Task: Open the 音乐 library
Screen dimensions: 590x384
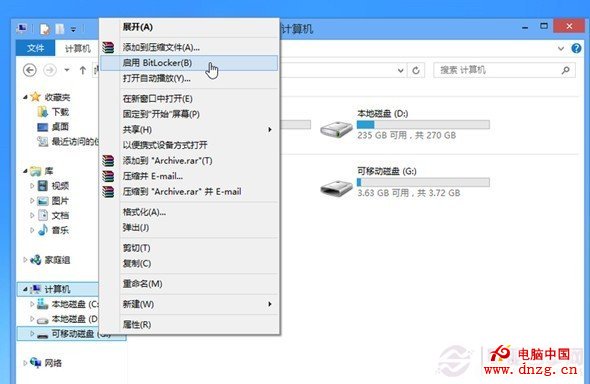Action: pyautogui.click(x=60, y=230)
